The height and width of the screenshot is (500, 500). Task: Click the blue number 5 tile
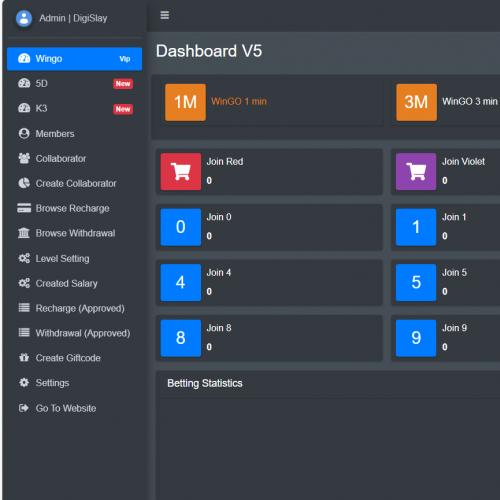pyautogui.click(x=416, y=283)
